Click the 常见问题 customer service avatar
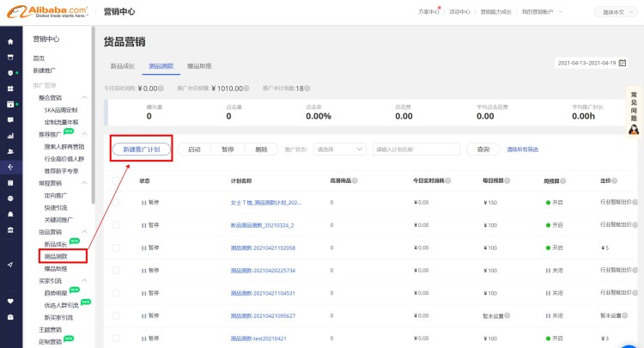This screenshot has height=348, width=644. pyautogui.click(x=634, y=130)
